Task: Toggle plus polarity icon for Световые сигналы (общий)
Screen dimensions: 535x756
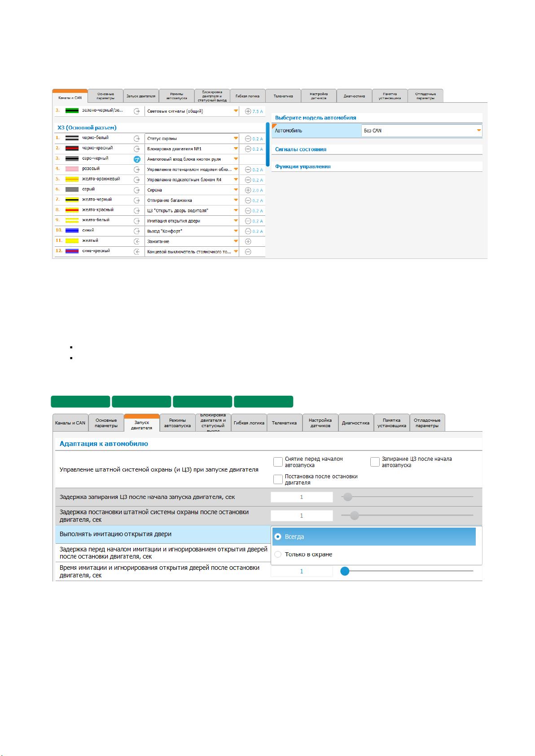Action: tap(248, 111)
